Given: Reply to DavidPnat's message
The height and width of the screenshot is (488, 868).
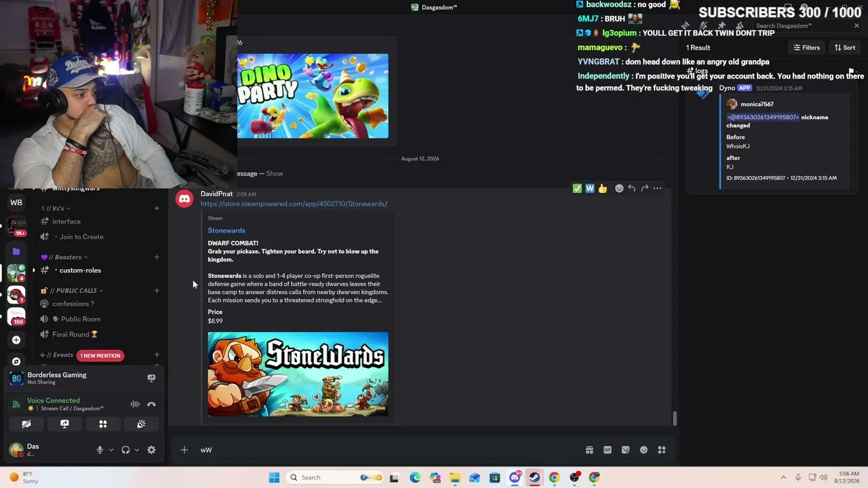Looking at the screenshot, I should coord(631,188).
